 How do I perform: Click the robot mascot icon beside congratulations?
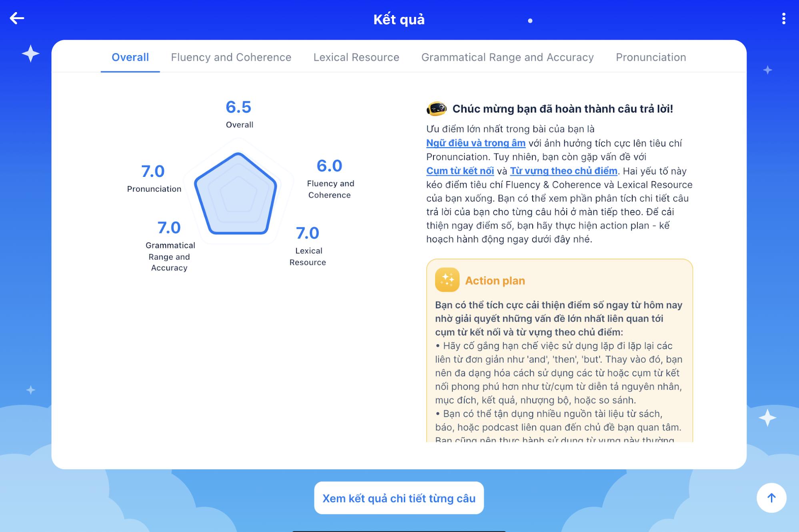[436, 108]
